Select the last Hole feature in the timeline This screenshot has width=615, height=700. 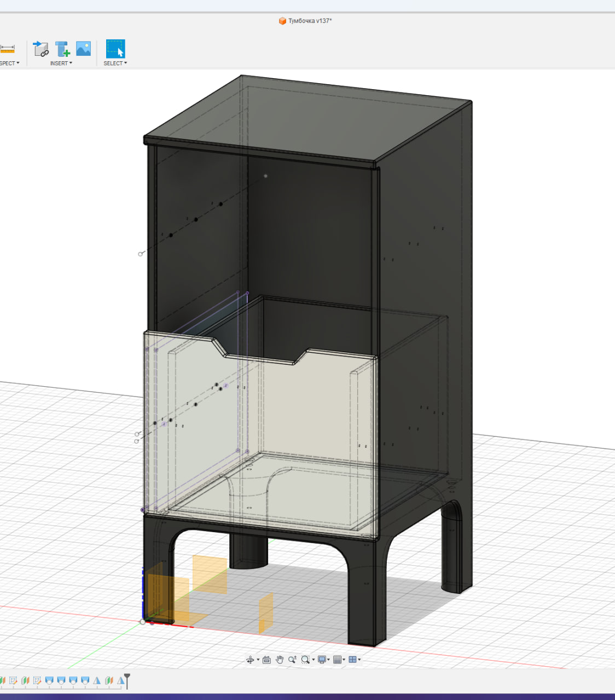pyautogui.click(x=85, y=681)
